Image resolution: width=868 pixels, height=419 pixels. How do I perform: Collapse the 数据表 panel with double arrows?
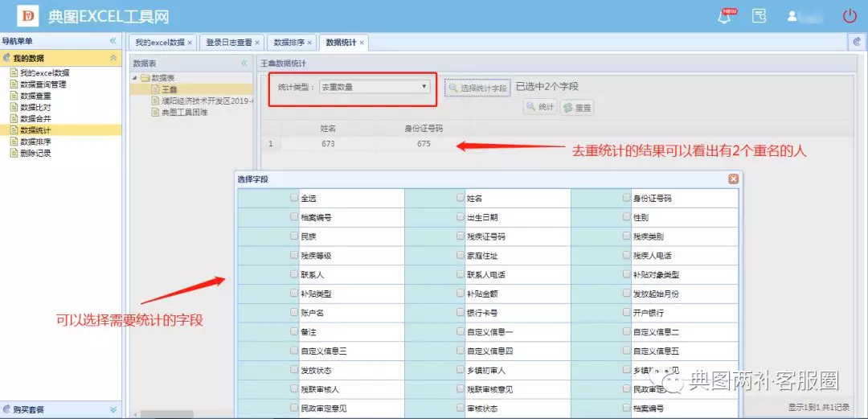pos(244,63)
